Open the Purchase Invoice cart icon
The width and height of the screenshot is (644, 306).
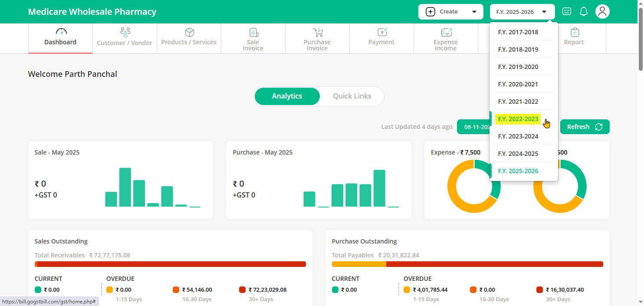pyautogui.click(x=318, y=32)
